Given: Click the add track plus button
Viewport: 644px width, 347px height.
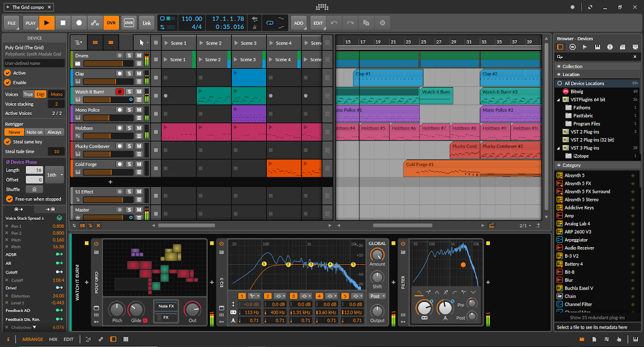Looking at the screenshot, I should pos(111,182).
